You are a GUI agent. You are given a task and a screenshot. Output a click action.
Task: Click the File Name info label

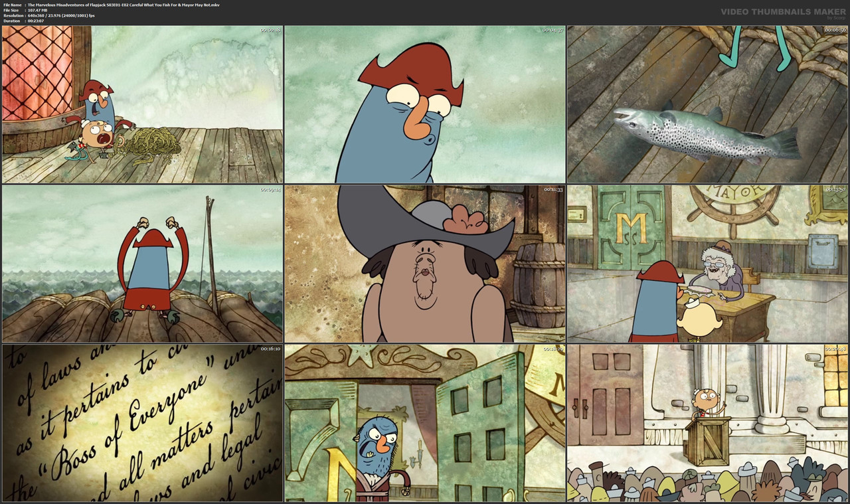click(x=11, y=4)
